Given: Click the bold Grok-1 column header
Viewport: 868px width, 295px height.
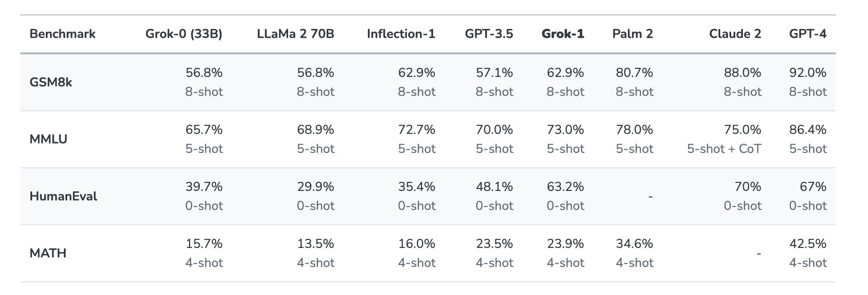Looking at the screenshot, I should (x=563, y=34).
